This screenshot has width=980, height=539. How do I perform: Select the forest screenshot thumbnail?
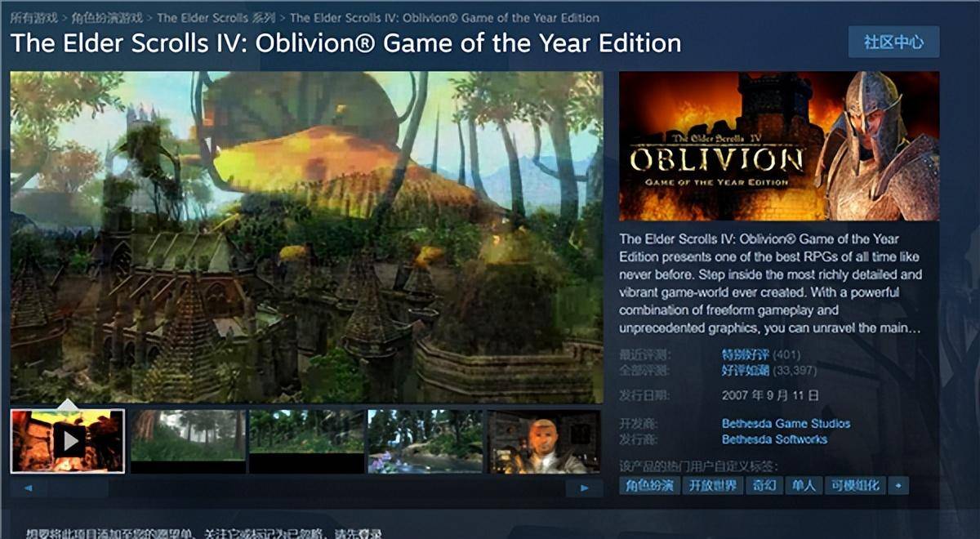(188, 441)
